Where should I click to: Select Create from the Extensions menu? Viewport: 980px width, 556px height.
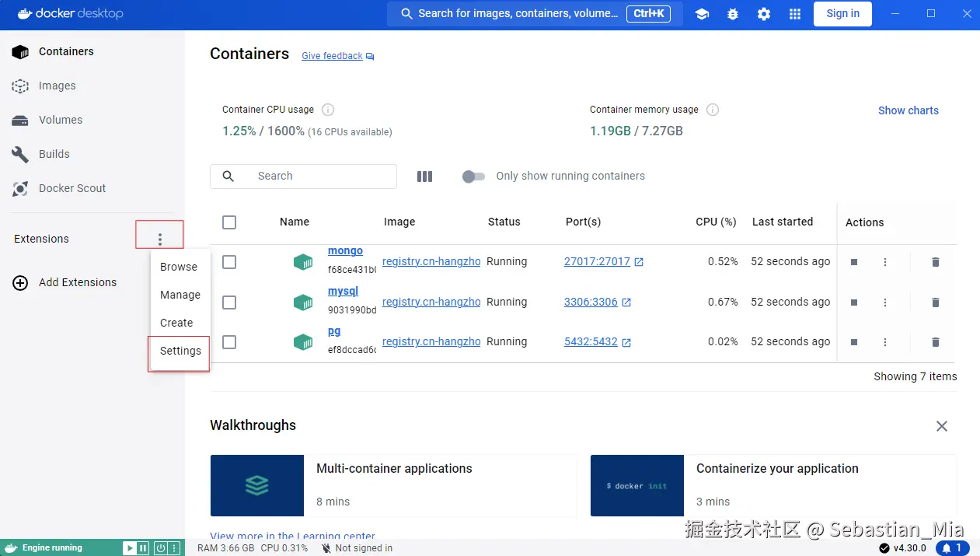(x=180, y=323)
